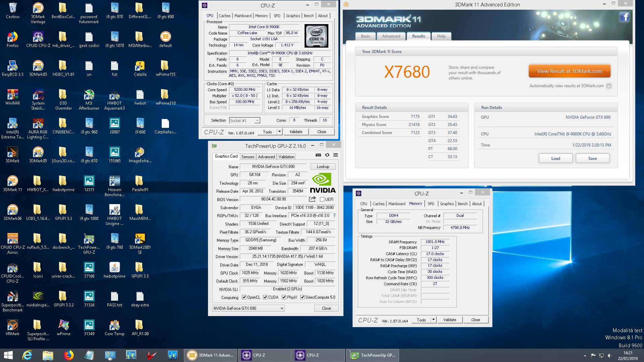Image resolution: width=644 pixels, height=362 pixels.
Task: Click the Lookup button in GPU-Z
Action: tap(323, 167)
